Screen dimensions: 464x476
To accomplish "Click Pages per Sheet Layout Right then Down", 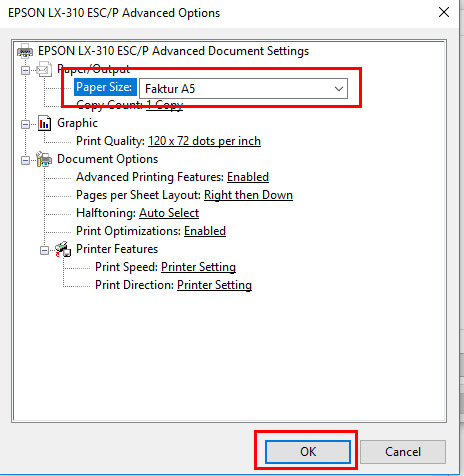I will pos(248,195).
